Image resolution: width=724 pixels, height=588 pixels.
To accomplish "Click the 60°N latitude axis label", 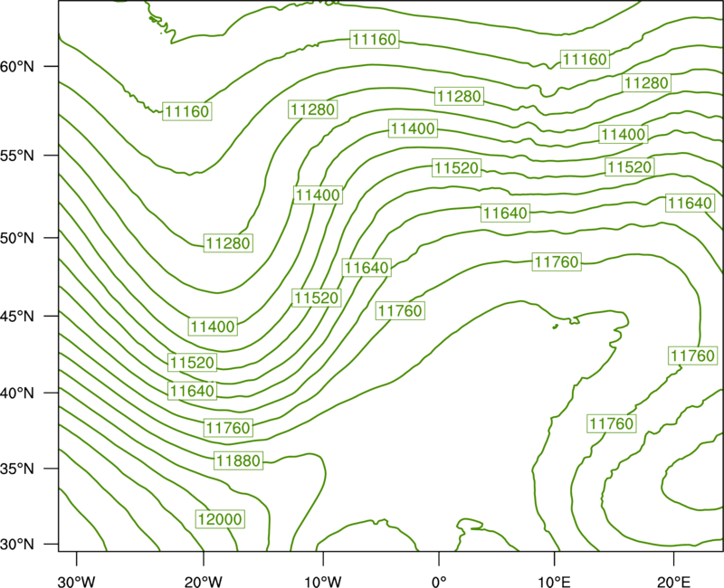I will (17, 67).
